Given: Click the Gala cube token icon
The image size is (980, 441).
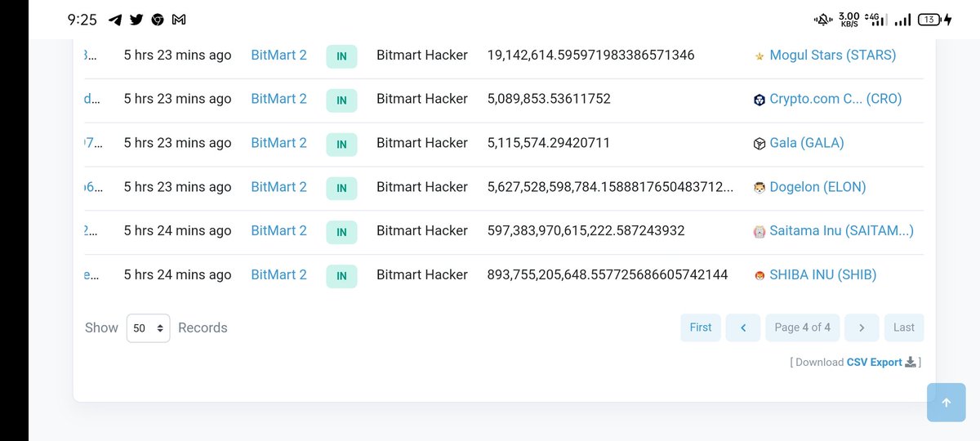Looking at the screenshot, I should click(759, 144).
